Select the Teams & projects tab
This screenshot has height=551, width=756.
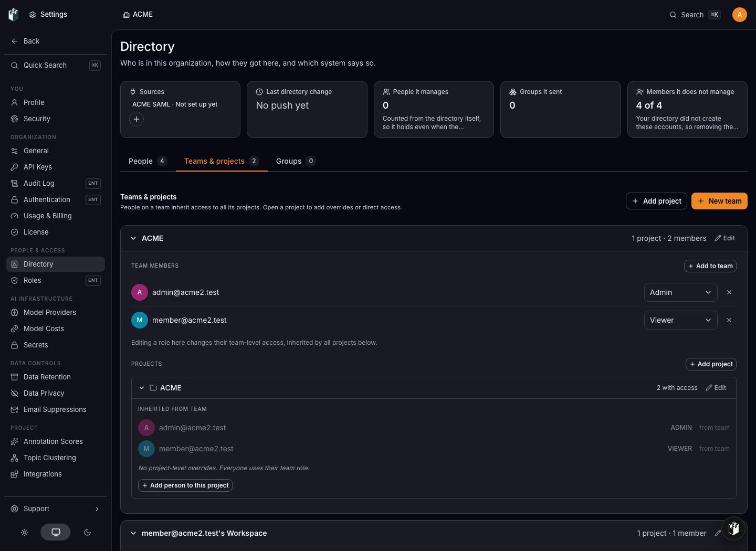(x=221, y=161)
